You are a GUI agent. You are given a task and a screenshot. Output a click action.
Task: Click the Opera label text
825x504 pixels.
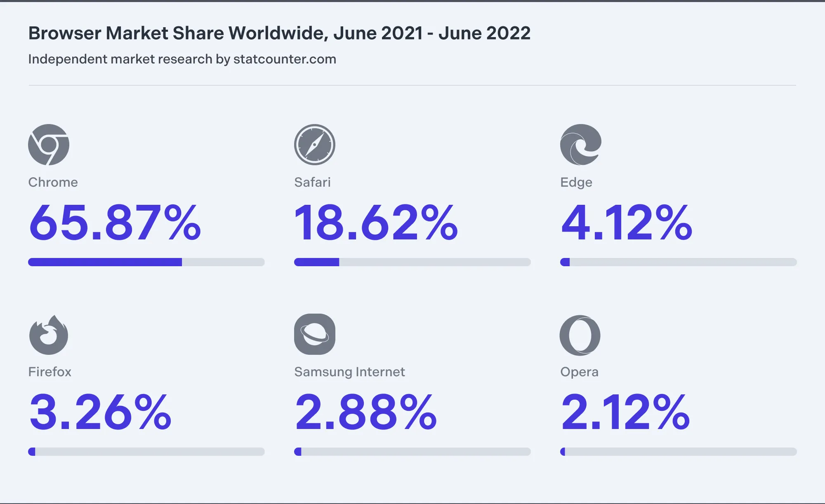coord(579,372)
